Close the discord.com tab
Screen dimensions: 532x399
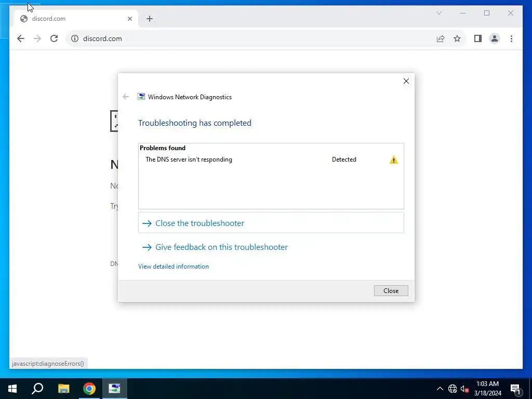click(129, 19)
